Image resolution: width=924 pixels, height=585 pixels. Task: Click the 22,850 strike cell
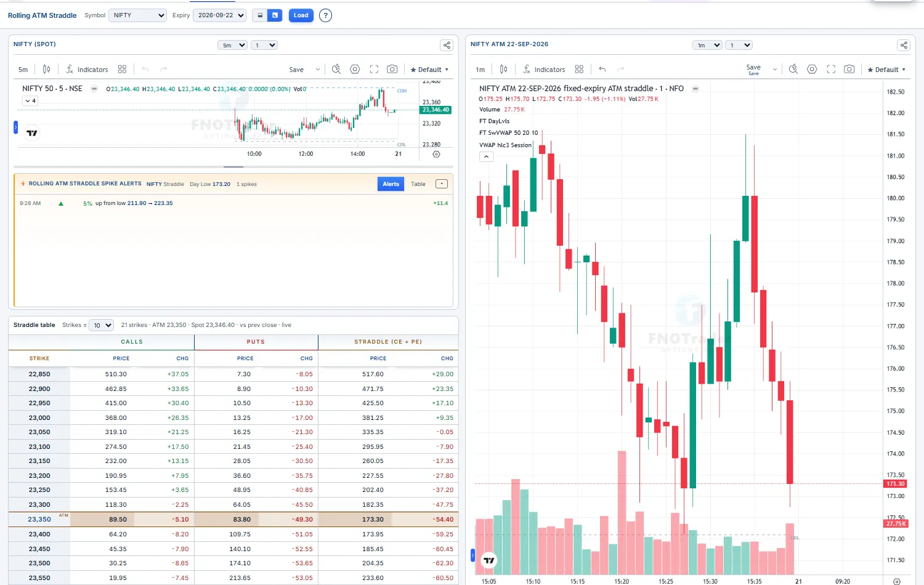[39, 374]
